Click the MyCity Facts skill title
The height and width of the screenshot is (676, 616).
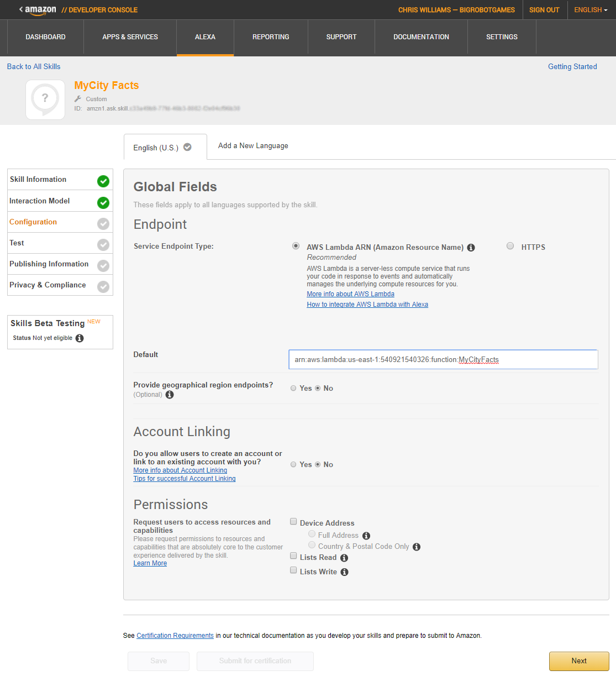pos(107,85)
